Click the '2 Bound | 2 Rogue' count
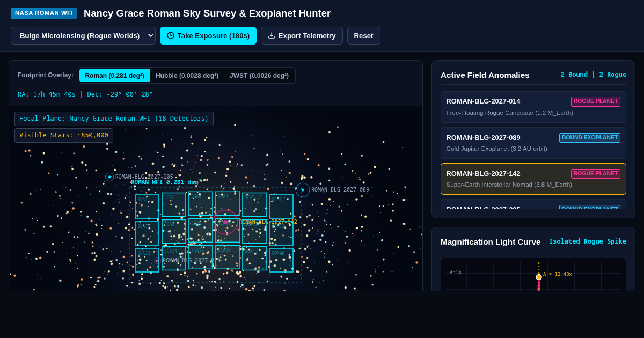 point(593,75)
